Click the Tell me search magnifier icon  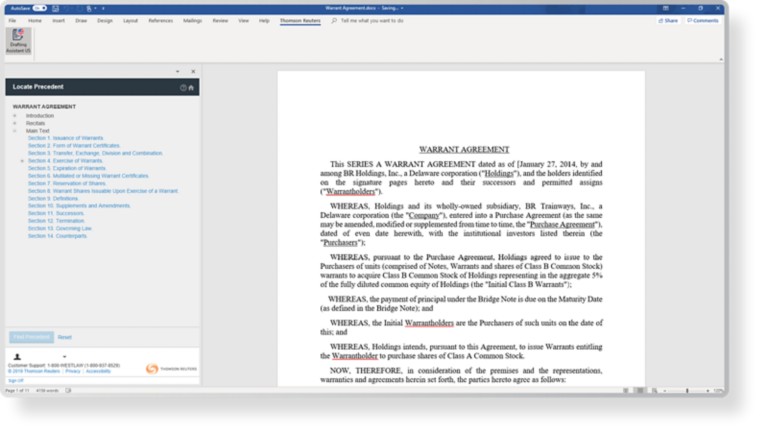click(334, 21)
